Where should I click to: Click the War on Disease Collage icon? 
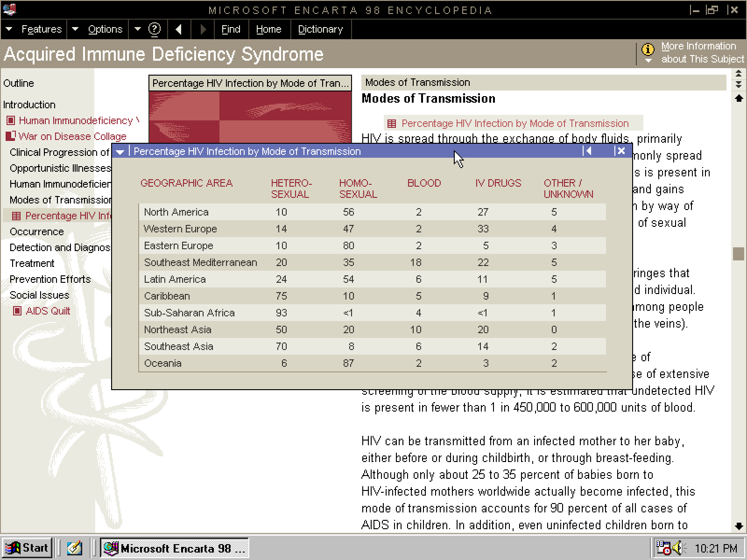[x=10, y=136]
